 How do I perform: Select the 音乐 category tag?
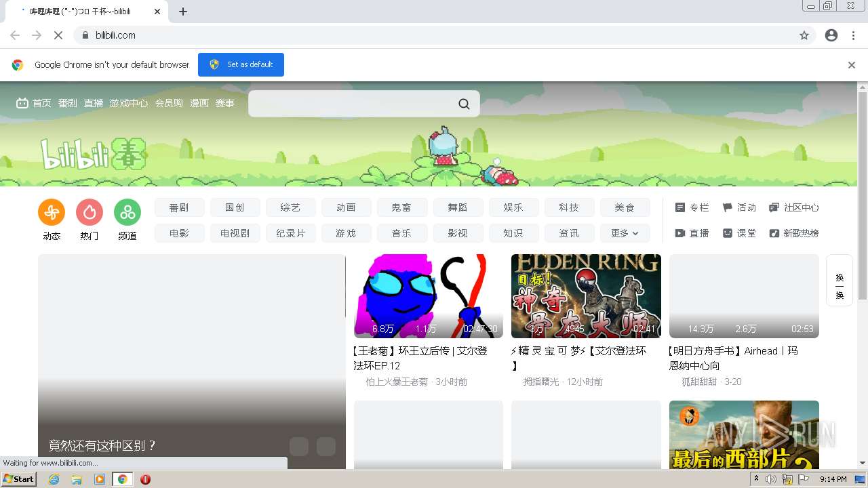point(401,233)
